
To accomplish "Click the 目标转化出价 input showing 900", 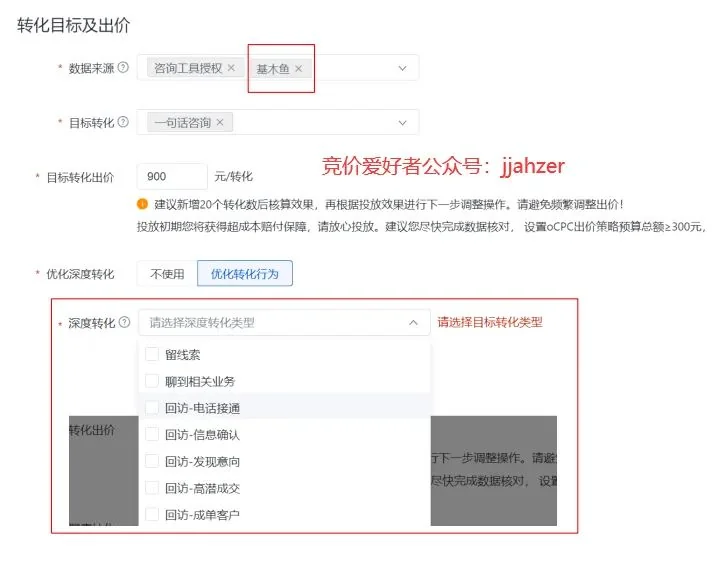I will click(172, 176).
